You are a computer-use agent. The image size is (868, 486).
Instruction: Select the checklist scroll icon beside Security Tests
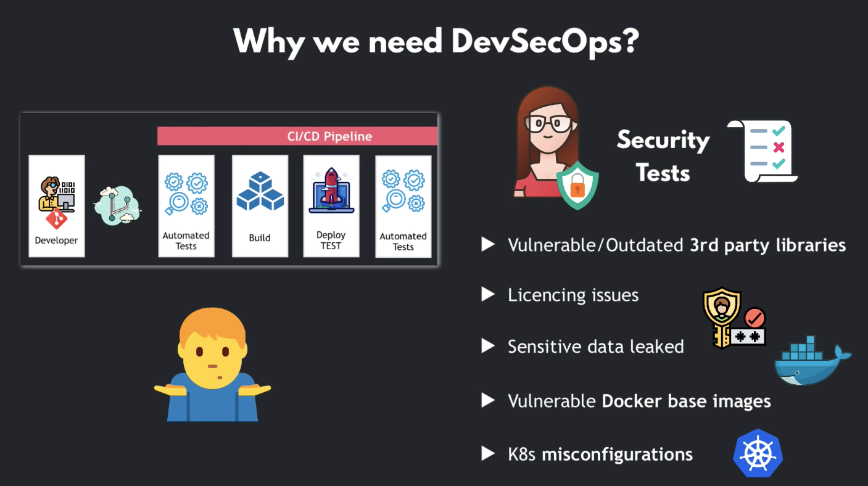pyautogui.click(x=763, y=152)
